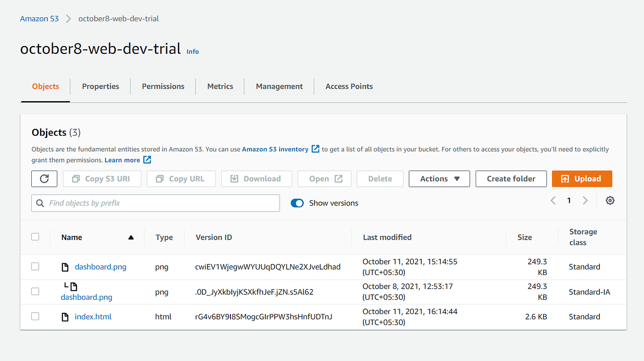
Task: Select the Copy S3 URI icon
Action: click(x=75, y=178)
